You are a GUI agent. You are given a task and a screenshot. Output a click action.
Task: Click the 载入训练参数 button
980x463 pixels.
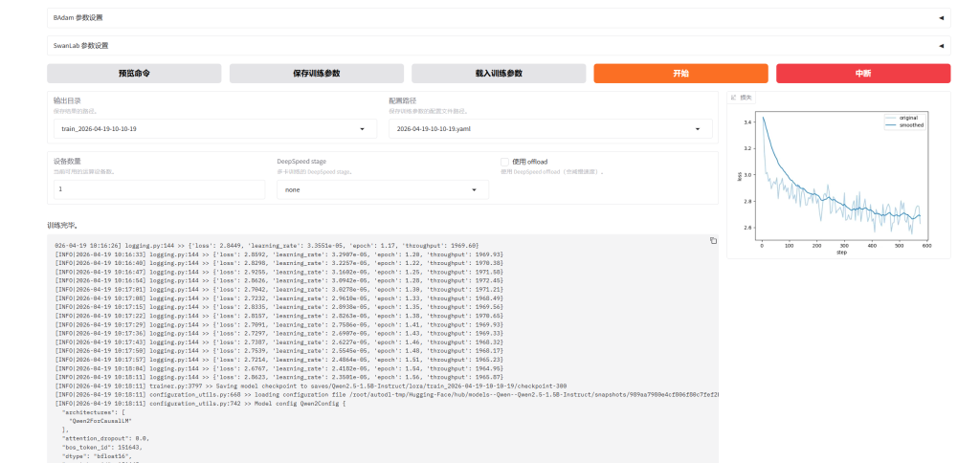click(498, 73)
